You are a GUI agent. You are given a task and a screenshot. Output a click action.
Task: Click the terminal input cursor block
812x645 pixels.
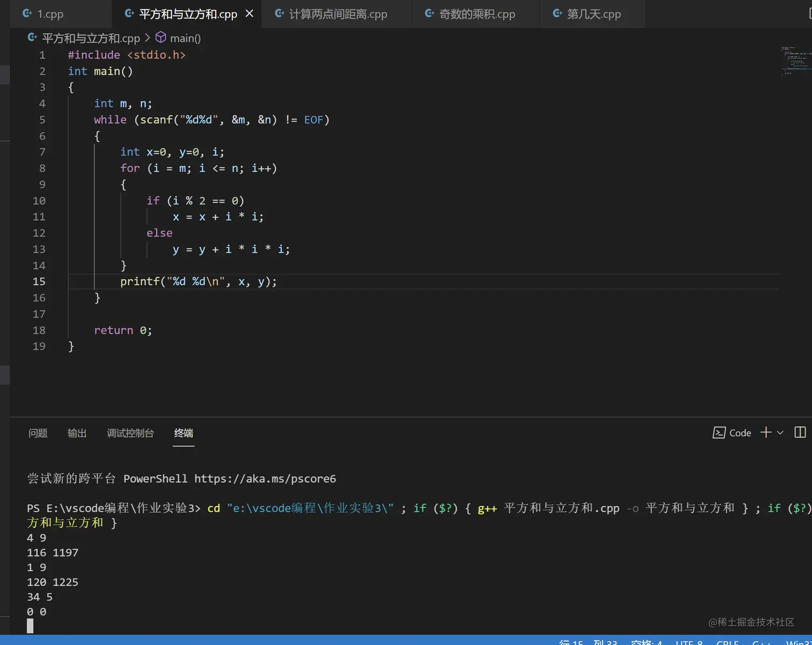30,626
